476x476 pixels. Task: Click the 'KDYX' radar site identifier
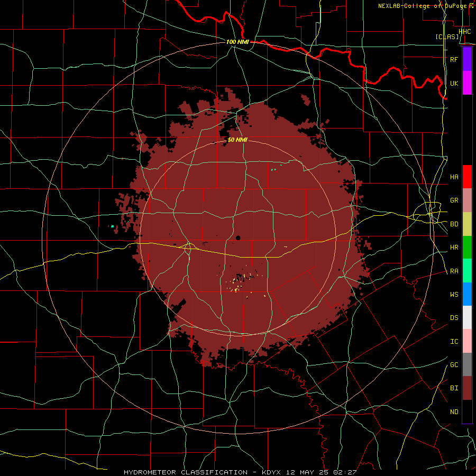[x=272, y=472]
